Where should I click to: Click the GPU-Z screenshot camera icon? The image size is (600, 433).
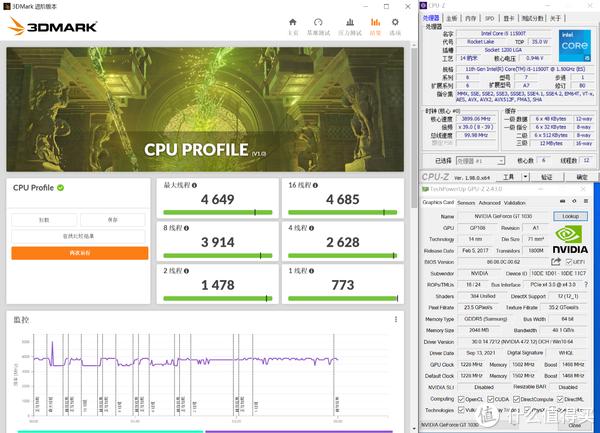tap(562, 201)
